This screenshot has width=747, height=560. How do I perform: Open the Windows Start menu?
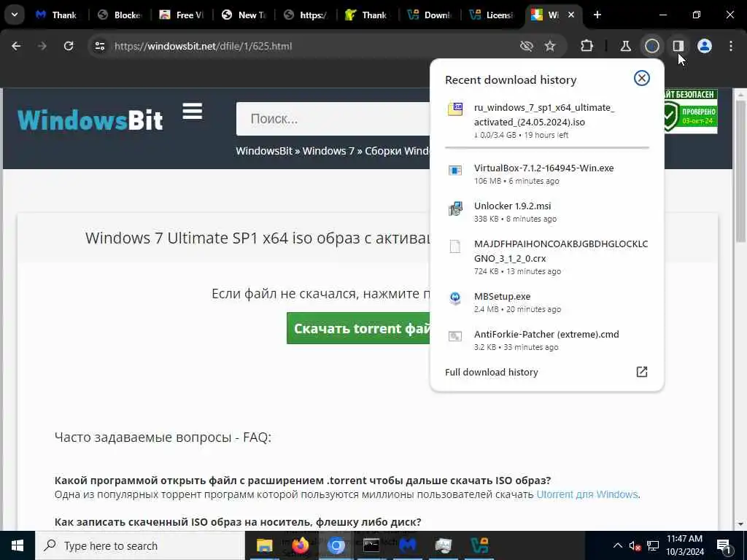(x=18, y=545)
